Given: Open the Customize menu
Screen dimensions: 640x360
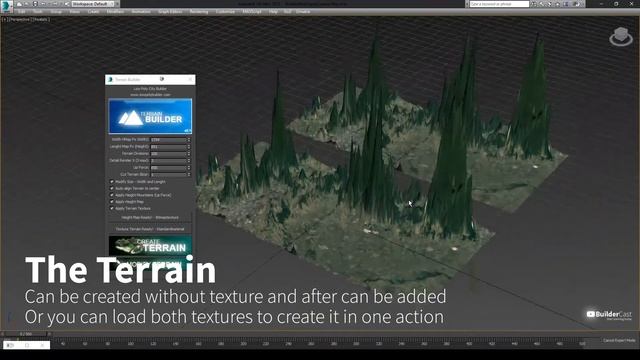Looking at the screenshot, I should (x=225, y=12).
